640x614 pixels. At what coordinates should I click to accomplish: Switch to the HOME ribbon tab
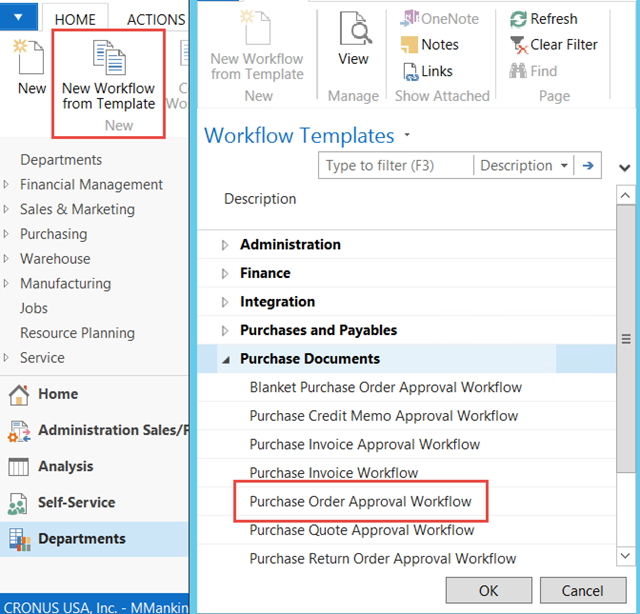(75, 19)
